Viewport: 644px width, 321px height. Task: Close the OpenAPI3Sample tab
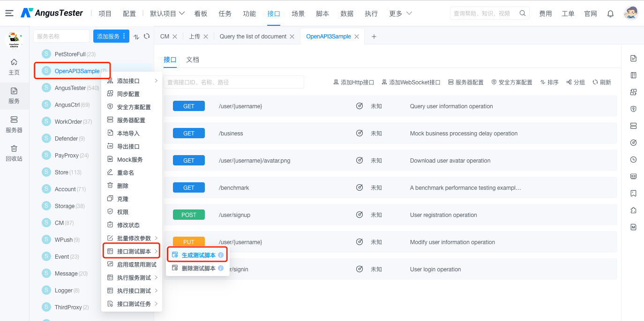pyautogui.click(x=357, y=37)
